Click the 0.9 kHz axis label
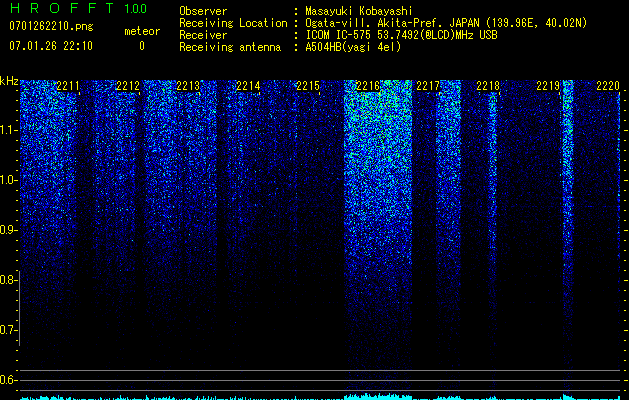 click(x=8, y=230)
